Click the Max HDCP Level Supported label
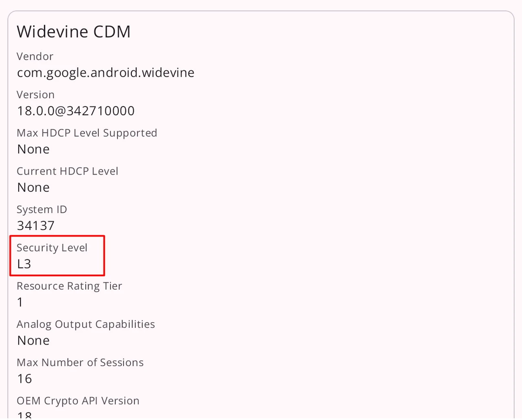 pyautogui.click(x=87, y=133)
